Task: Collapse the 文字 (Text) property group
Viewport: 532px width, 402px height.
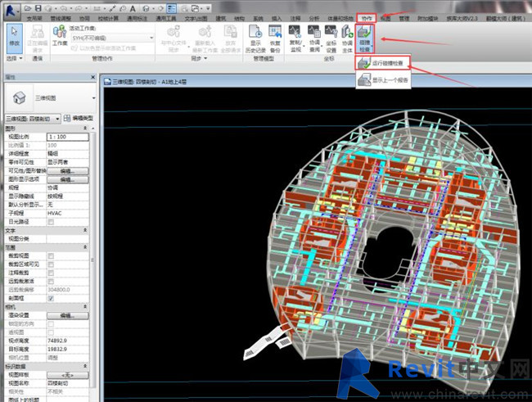Action: (85, 230)
